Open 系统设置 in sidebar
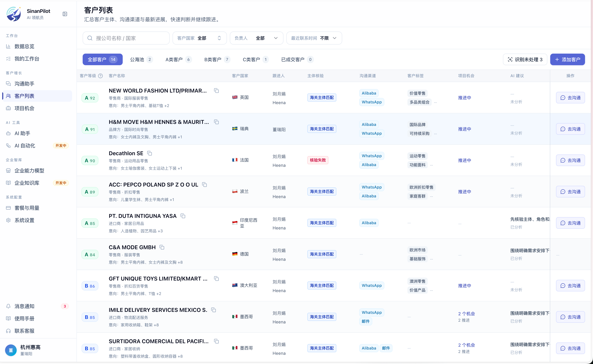The width and height of the screenshot is (593, 364). 37,220
